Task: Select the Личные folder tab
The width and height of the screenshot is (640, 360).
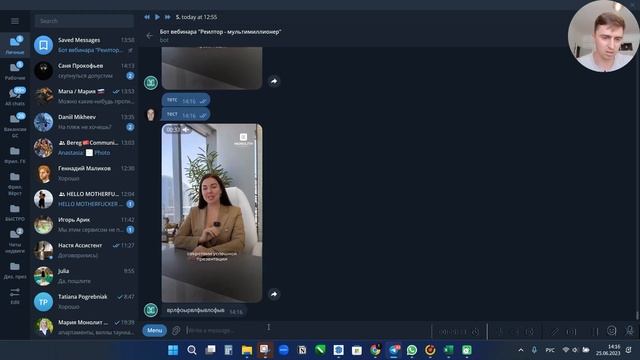Action: click(x=15, y=45)
